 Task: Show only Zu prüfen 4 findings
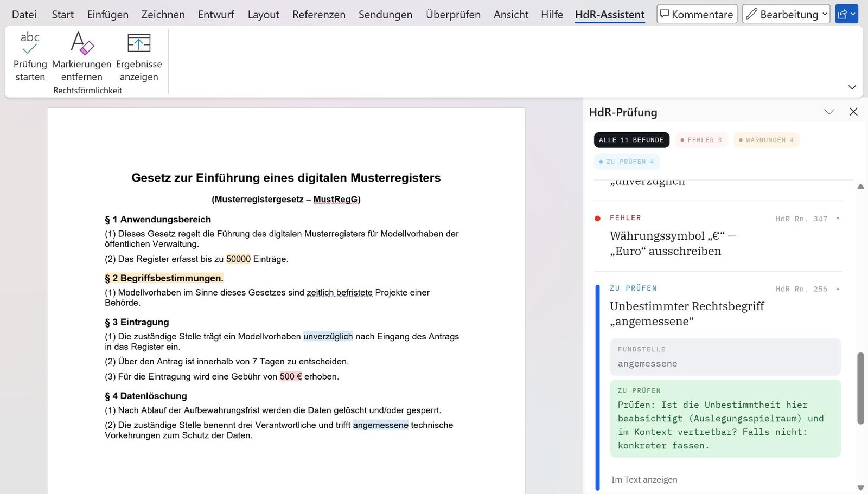coord(627,162)
